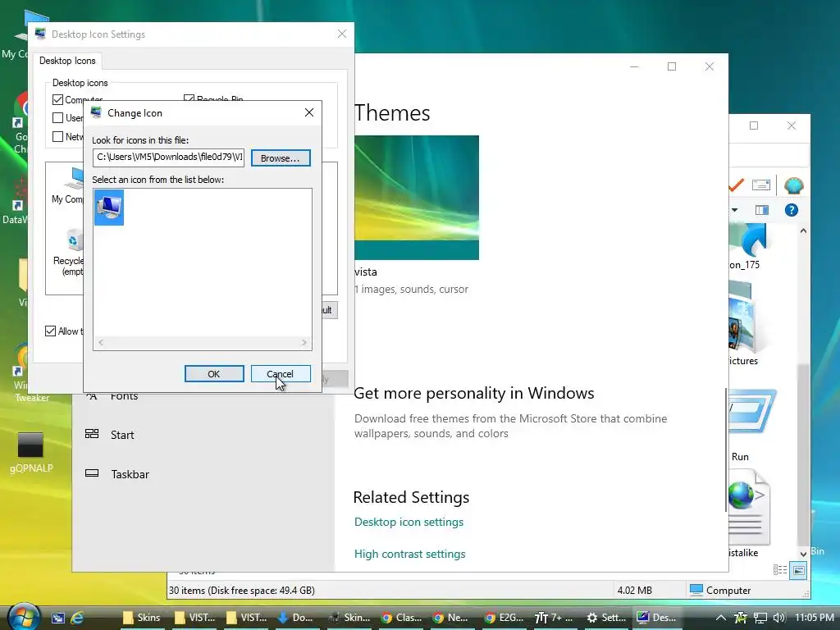Screen dimensions: 840x630
Task: Select the vista theme thumbnail
Action: pyautogui.click(x=417, y=197)
